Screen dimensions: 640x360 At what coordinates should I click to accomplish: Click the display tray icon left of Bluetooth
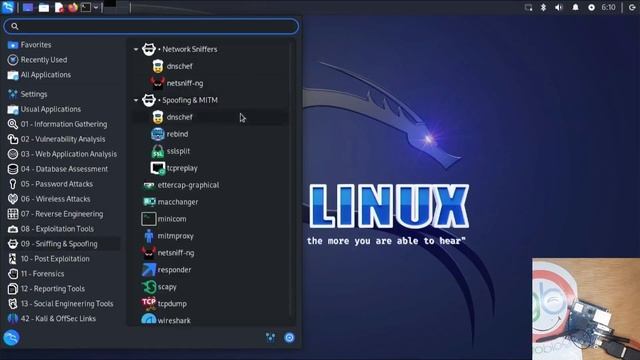click(528, 7)
